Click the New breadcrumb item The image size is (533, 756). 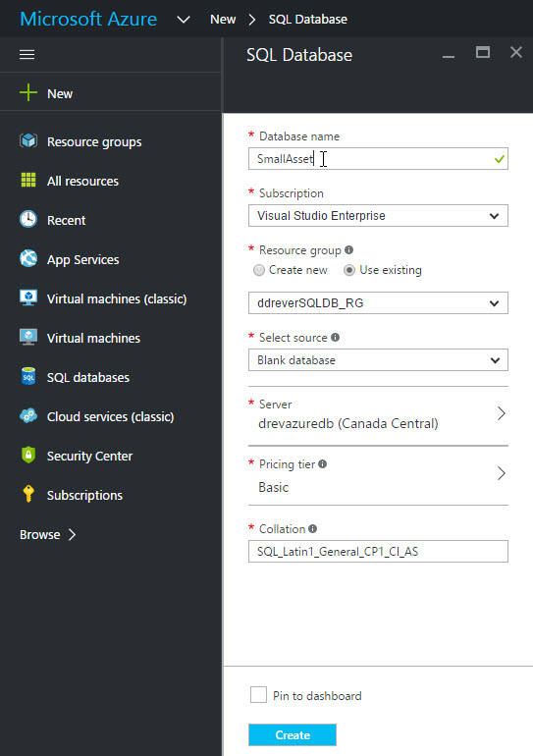click(x=223, y=20)
